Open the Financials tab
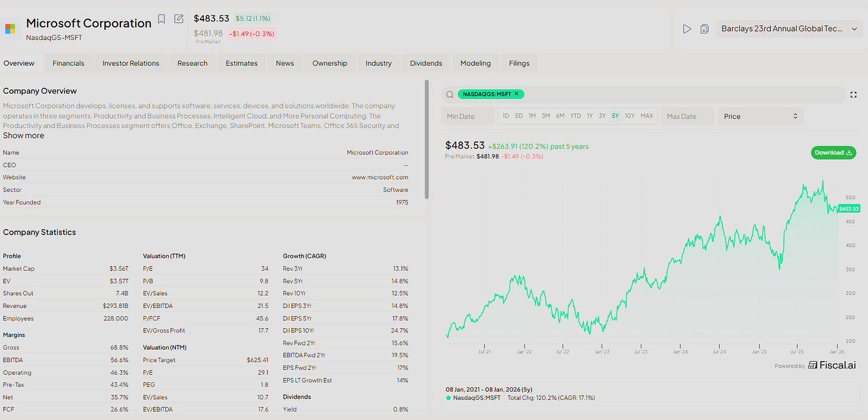This screenshot has height=420, width=868. coord(68,63)
